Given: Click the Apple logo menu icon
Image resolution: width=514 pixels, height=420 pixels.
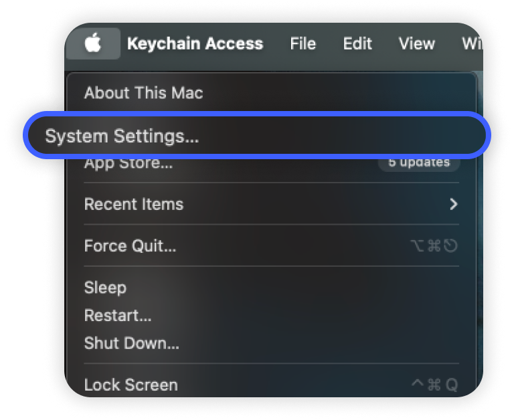Looking at the screenshot, I should pos(92,44).
